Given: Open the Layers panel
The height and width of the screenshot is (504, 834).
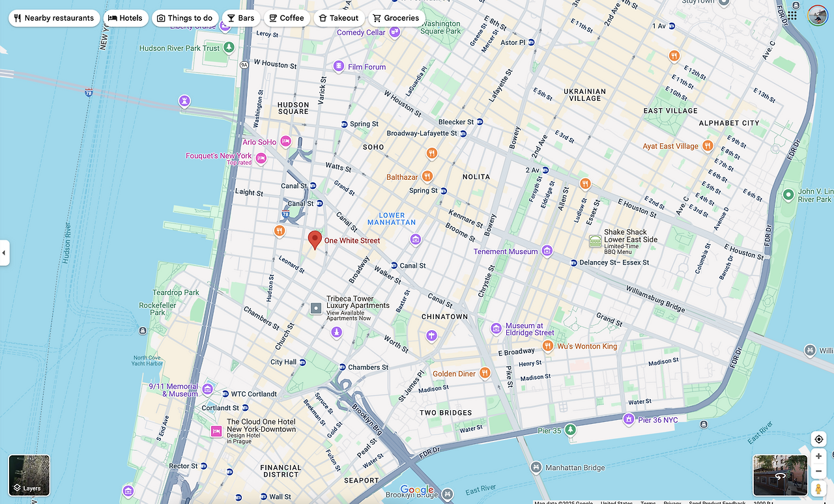Looking at the screenshot, I should pos(29,475).
